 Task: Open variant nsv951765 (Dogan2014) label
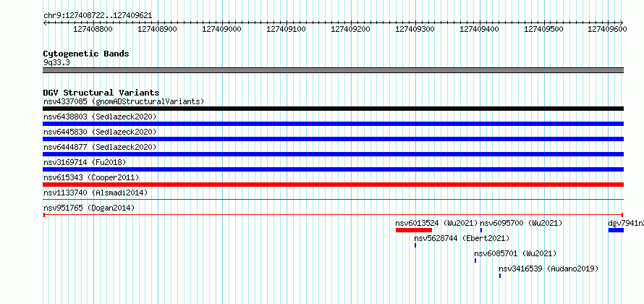89,208
